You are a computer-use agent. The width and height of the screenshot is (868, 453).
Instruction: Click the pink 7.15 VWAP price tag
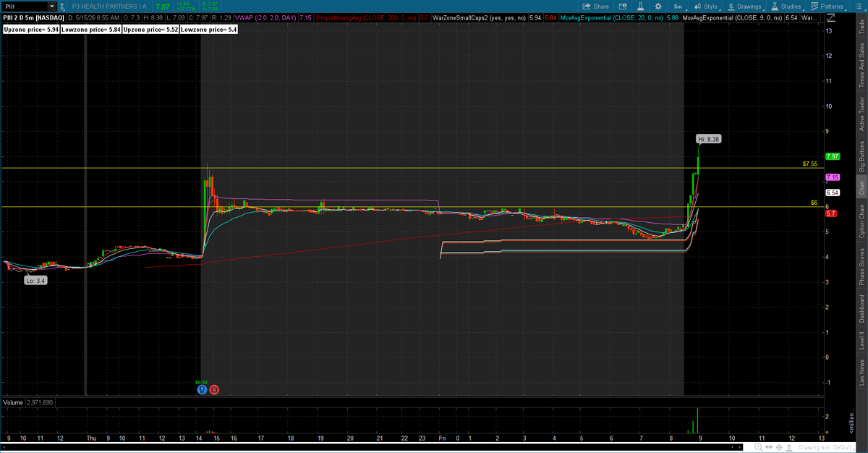tap(832, 177)
